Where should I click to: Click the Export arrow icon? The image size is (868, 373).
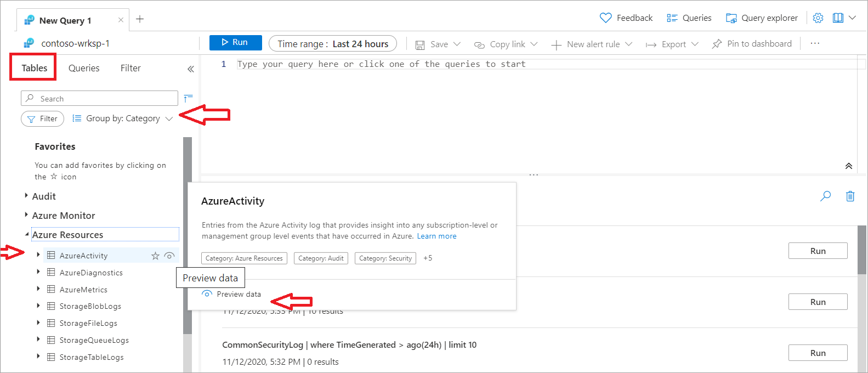651,45
